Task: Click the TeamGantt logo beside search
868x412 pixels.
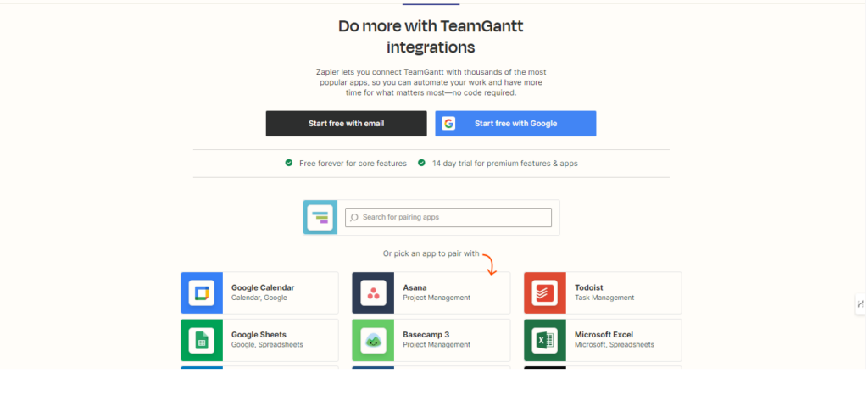Action: pos(320,217)
